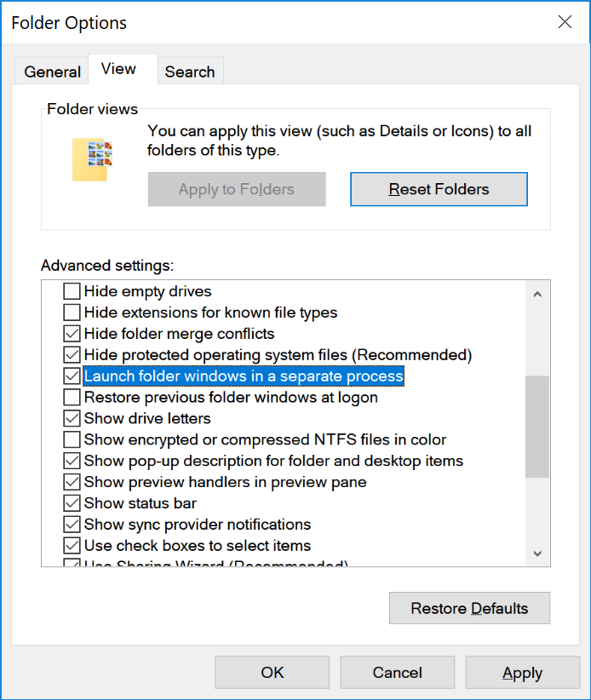591x700 pixels.
Task: Disable Hide protected operating system files
Action: 72,354
